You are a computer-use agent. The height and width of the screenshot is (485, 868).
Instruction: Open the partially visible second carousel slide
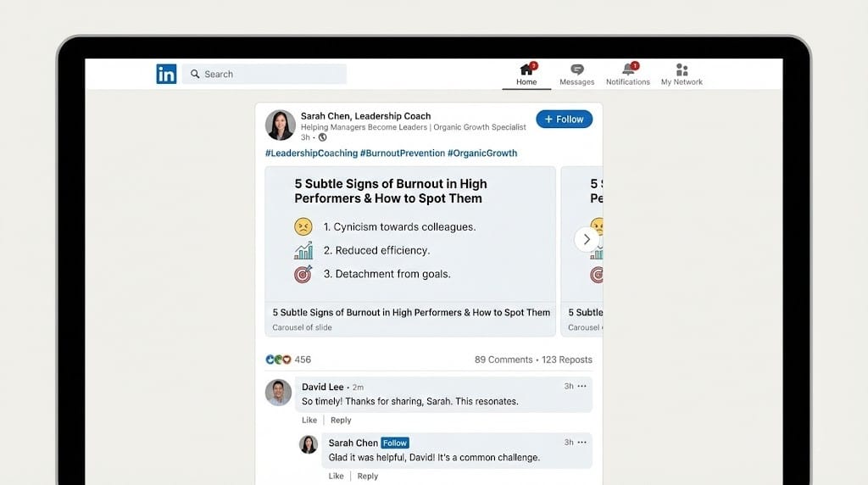tap(581, 251)
